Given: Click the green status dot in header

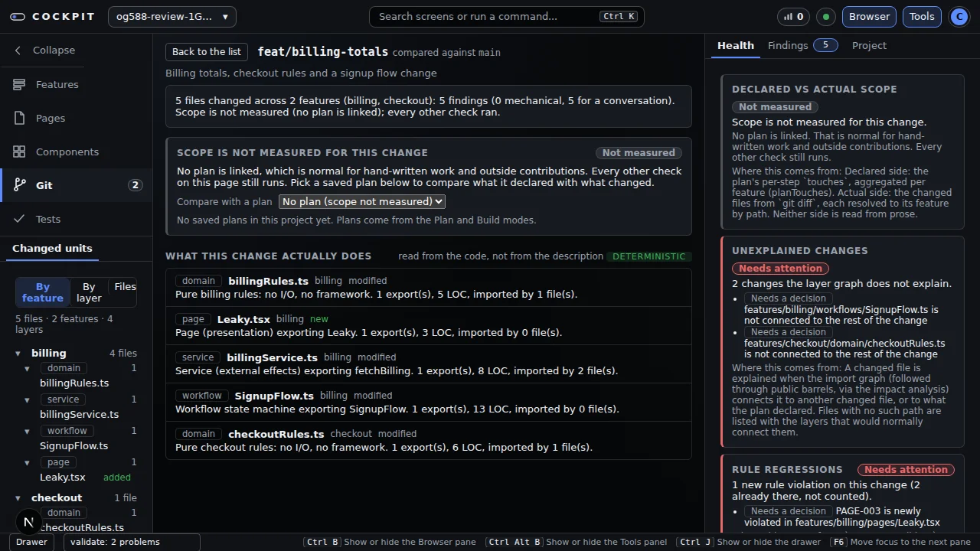Looking at the screenshot, I should 826,17.
